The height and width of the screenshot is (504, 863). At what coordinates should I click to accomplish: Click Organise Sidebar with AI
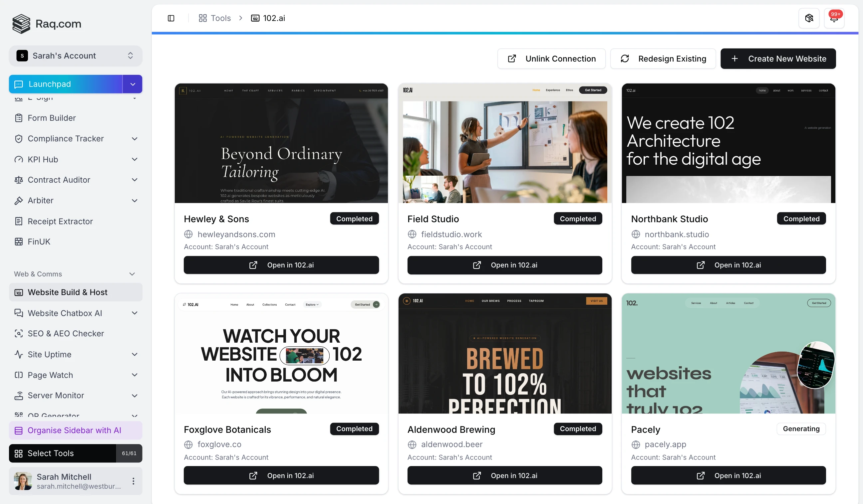(76, 430)
